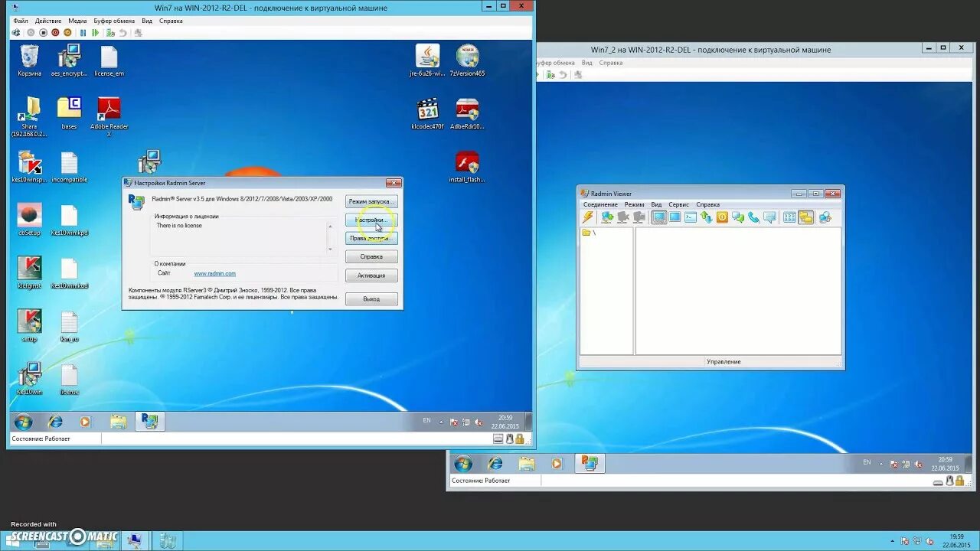Select the Telnet console icon in Radmin Viewer
This screenshot has height=551, width=980.
[691, 217]
